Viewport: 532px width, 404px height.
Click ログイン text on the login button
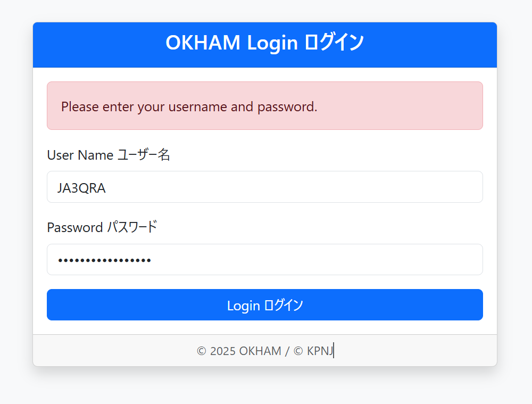284,305
